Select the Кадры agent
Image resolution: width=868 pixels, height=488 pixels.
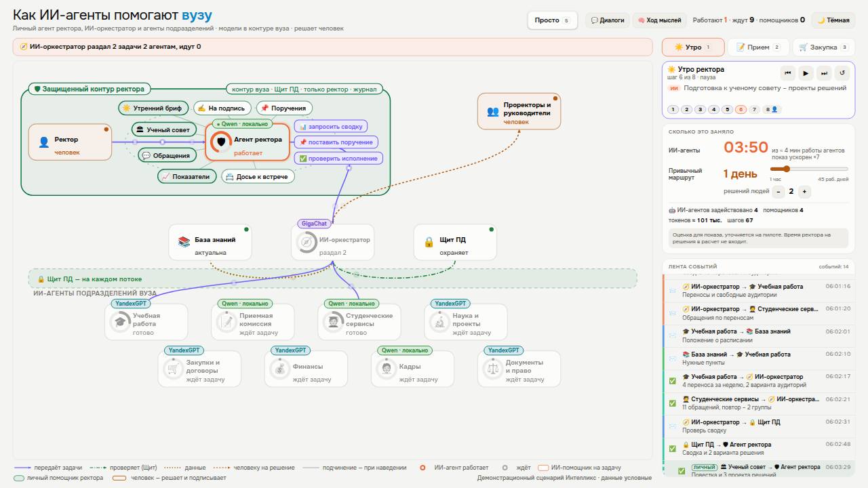click(x=412, y=369)
